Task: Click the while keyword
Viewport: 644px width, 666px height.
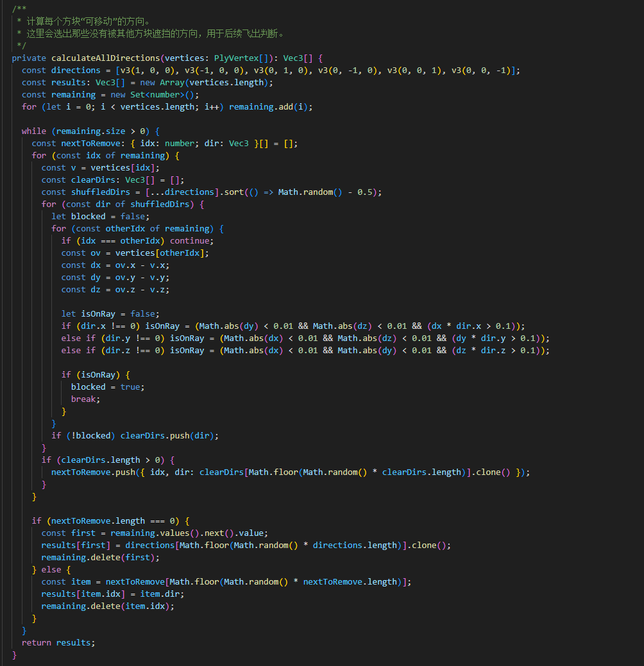Action: pyautogui.click(x=34, y=131)
